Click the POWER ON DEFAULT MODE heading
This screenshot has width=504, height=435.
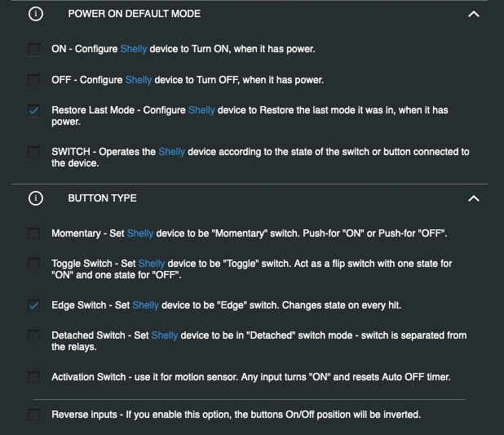click(134, 14)
